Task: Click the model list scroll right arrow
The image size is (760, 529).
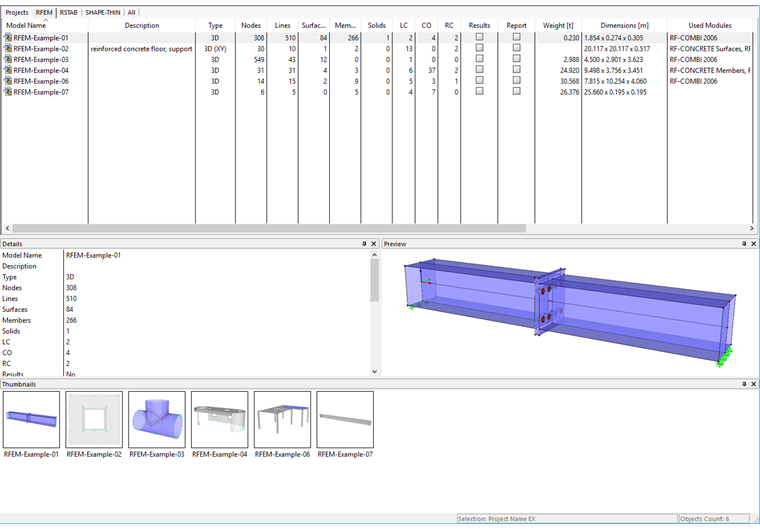Action: 752,228
